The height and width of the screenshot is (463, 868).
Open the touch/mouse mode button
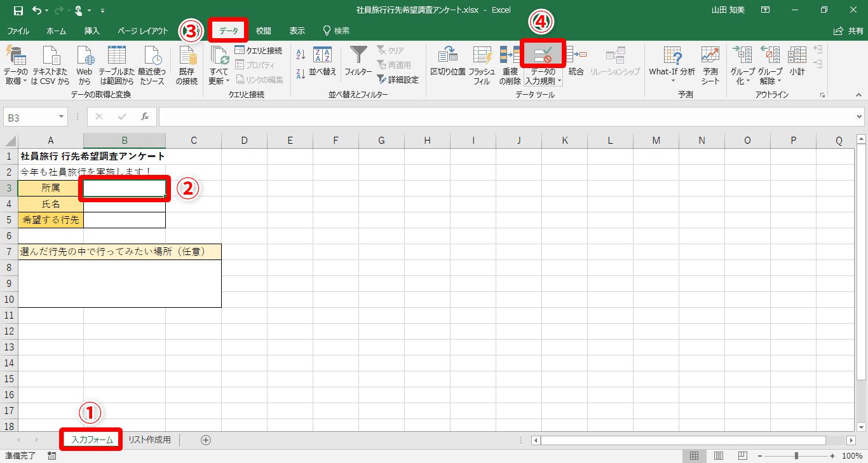[x=80, y=10]
